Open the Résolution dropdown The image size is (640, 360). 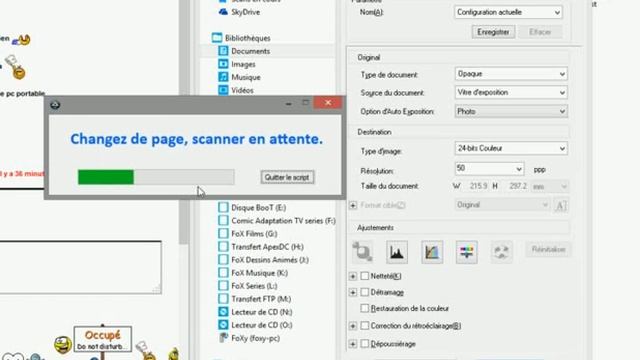pyautogui.click(x=489, y=169)
